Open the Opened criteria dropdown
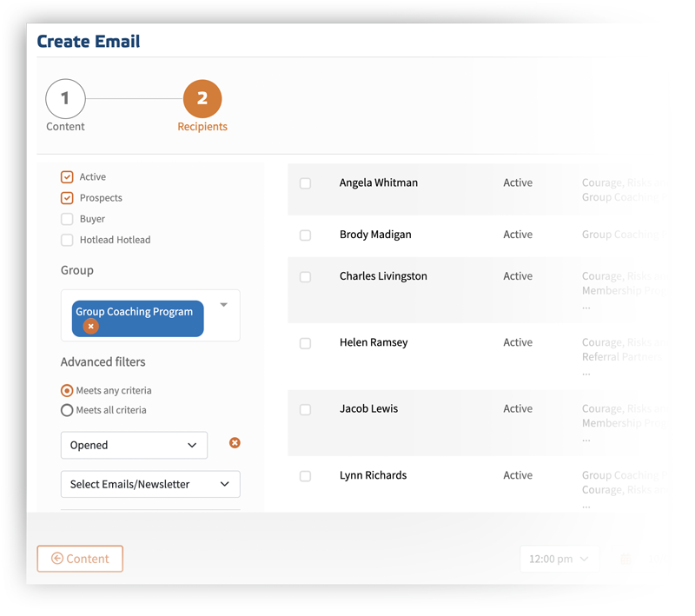The width and height of the screenshot is (695, 616). tap(134, 445)
